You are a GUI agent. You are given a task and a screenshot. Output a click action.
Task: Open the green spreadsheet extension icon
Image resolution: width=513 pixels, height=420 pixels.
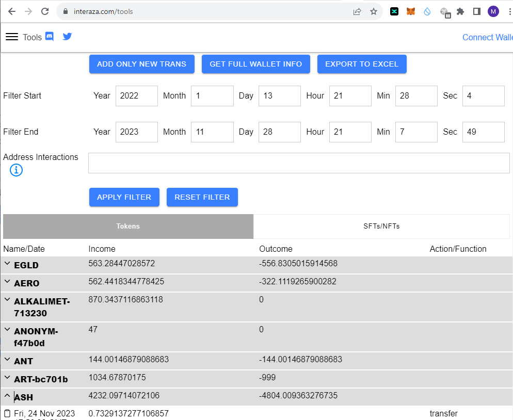(394, 11)
